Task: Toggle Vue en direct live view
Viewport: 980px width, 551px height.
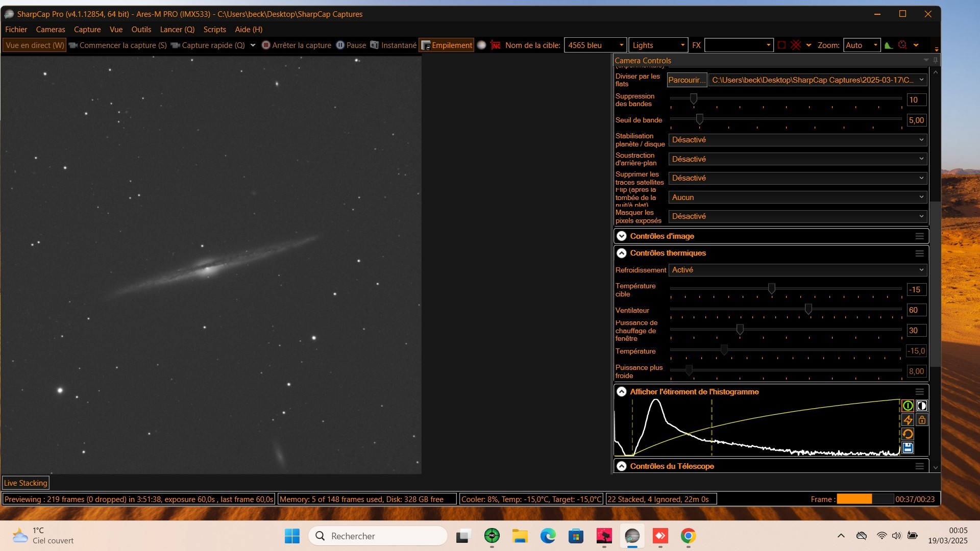Action: [x=35, y=45]
